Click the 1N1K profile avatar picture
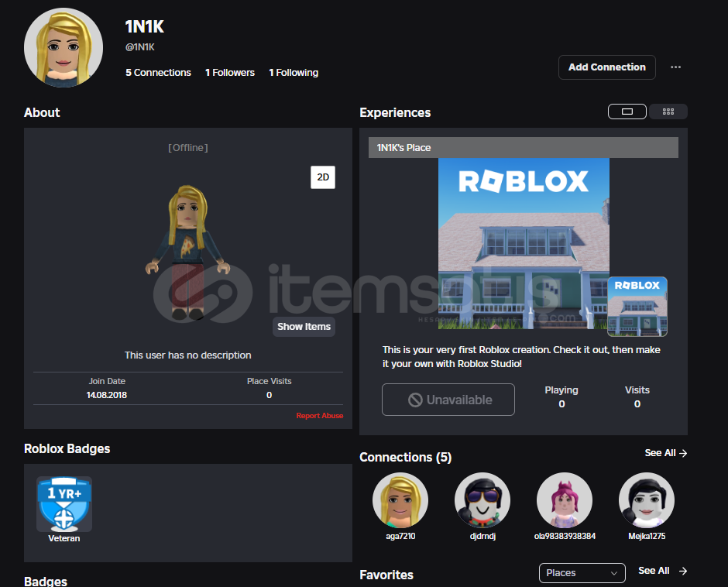The width and height of the screenshot is (728, 587). pyautogui.click(x=64, y=47)
